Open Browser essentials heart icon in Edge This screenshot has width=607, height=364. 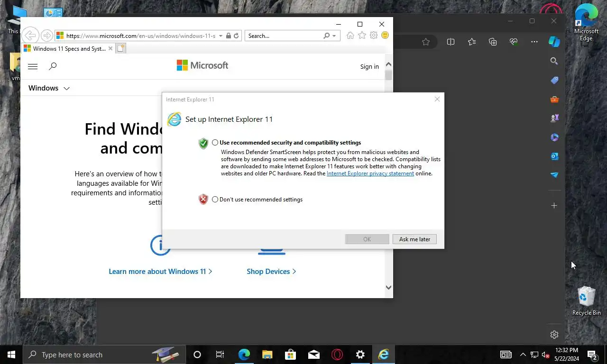coord(514,42)
